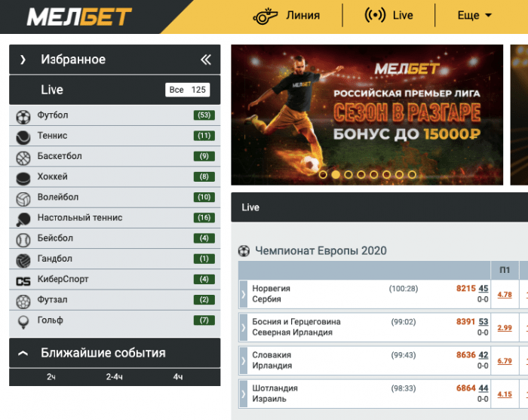This screenshot has height=420, width=528.
Task: Click the Все 125 live button
Action: coord(188,90)
